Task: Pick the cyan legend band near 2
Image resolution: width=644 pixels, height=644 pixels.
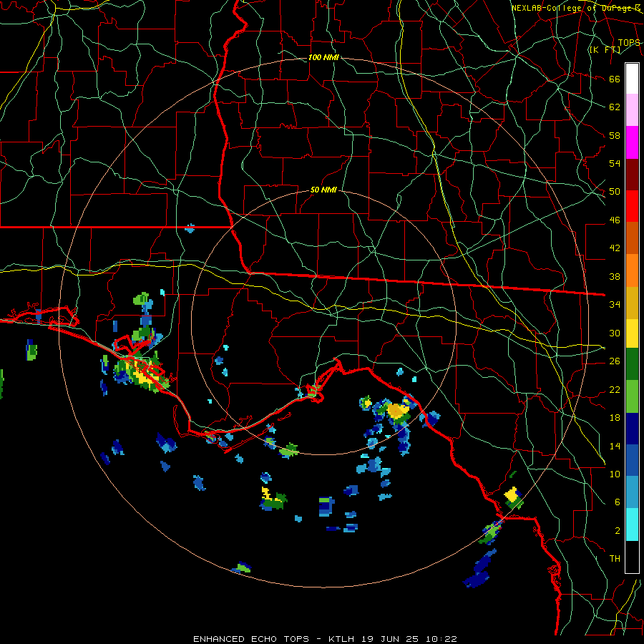Action: coord(632,525)
